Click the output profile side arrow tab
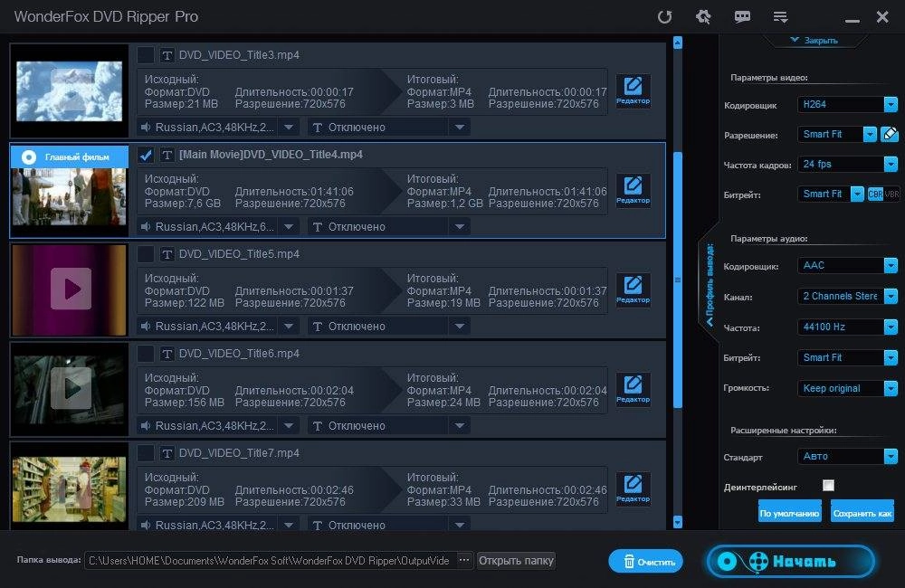This screenshot has width=905, height=588. click(710, 284)
